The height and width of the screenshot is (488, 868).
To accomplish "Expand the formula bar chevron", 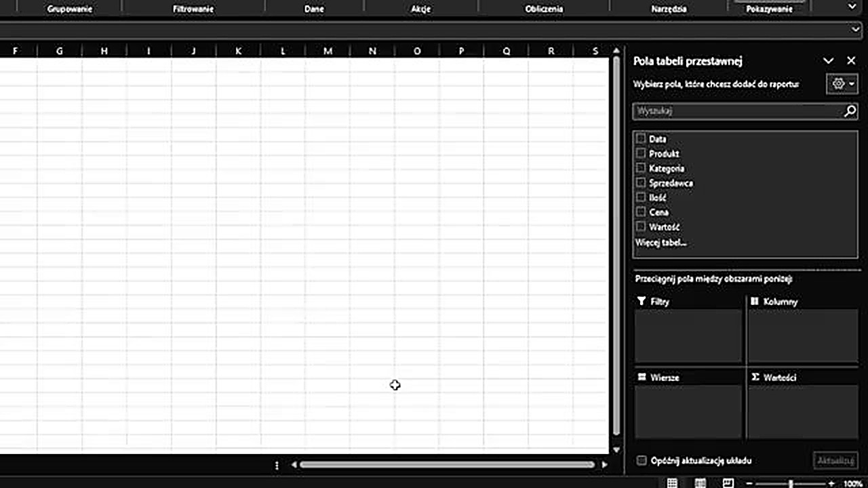I will 855,30.
